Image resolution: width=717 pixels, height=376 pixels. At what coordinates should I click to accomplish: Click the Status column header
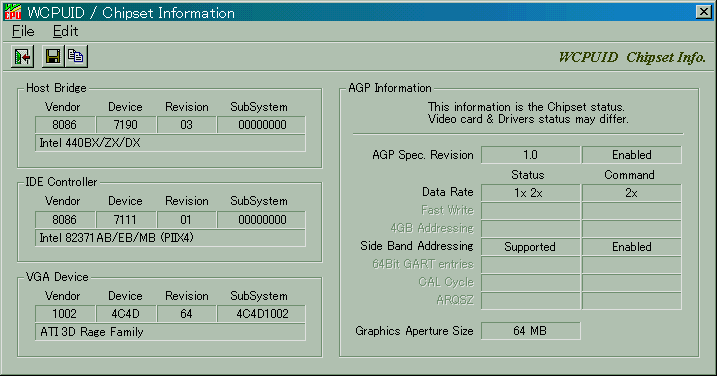[x=528, y=175]
